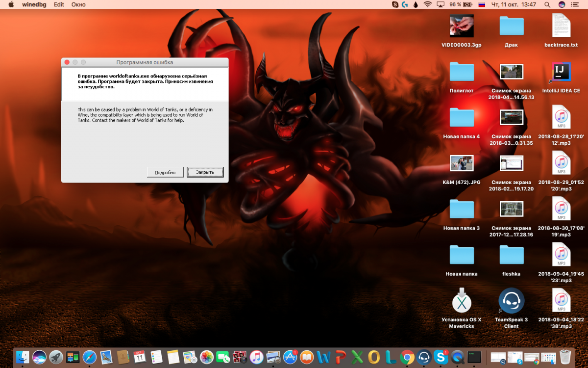Open Russian flag input source menu

pos(482,4)
